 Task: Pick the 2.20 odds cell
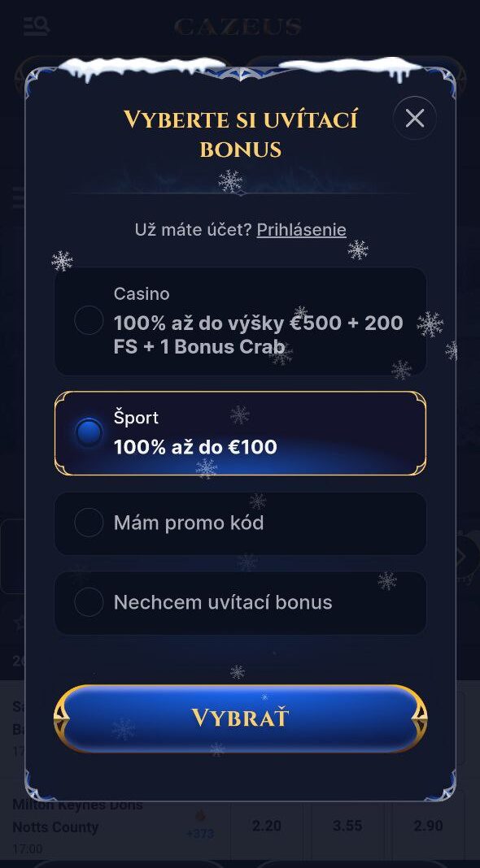coord(267,826)
